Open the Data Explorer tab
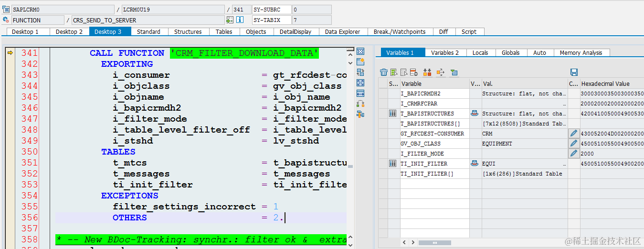Screen dimensions: 644x249 click(342, 31)
